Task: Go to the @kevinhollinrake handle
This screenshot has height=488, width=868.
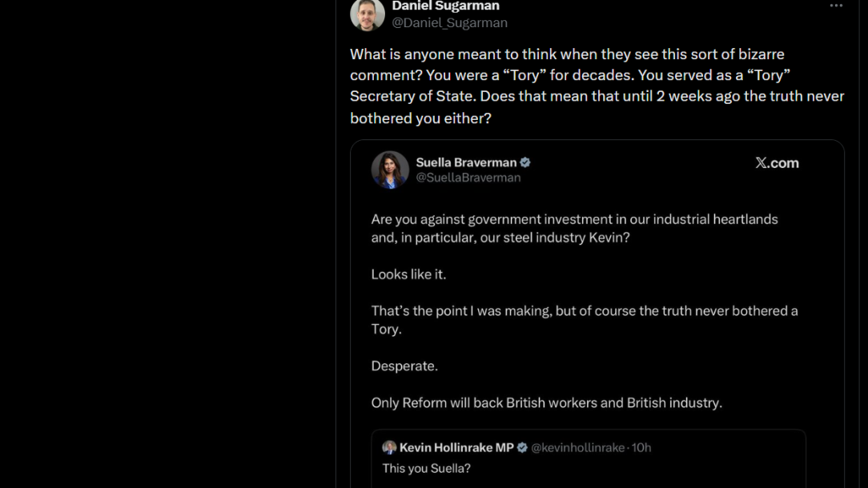Action: (577, 448)
